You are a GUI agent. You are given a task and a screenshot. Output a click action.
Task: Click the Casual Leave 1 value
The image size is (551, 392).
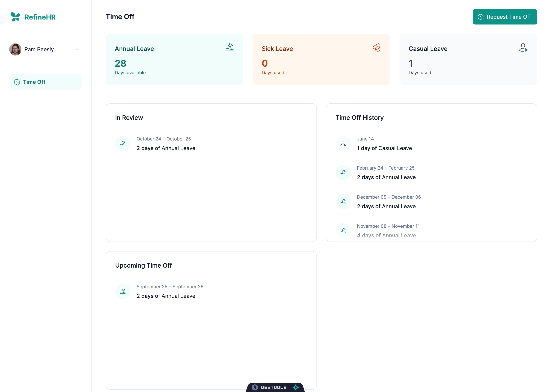coord(411,64)
